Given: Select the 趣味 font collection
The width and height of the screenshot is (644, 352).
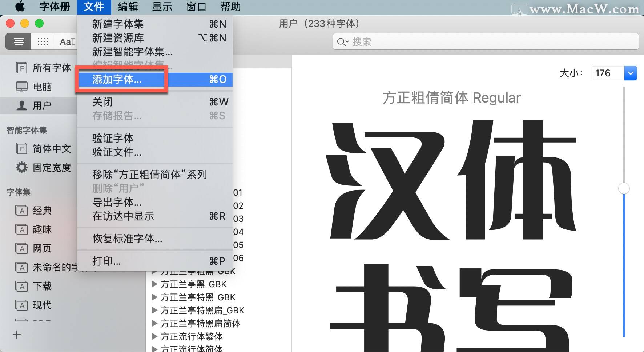Looking at the screenshot, I should point(34,229).
